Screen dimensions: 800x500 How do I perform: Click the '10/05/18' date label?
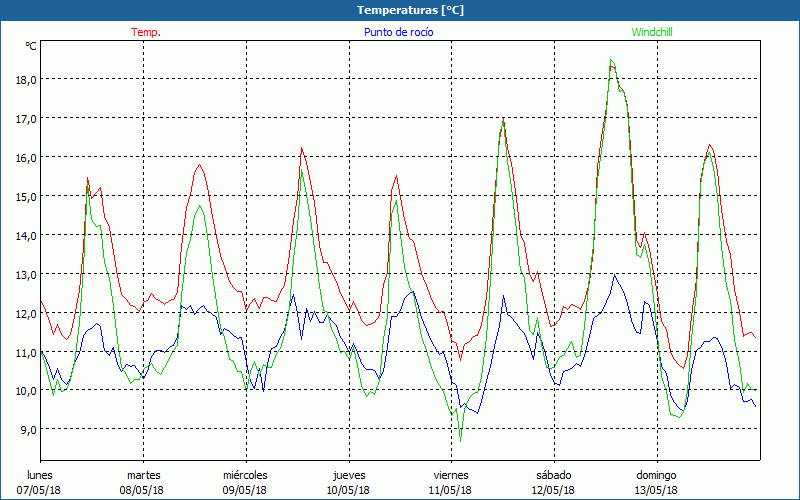[348, 490]
